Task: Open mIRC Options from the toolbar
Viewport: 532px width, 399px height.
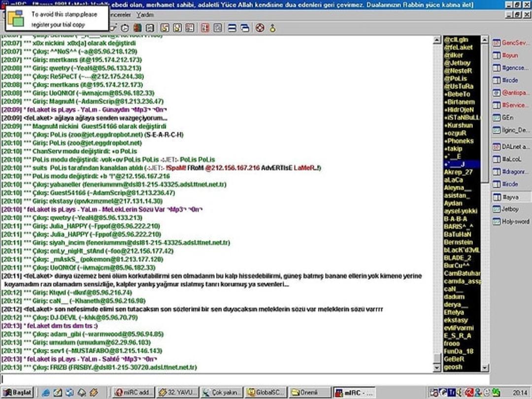Action: coord(125,28)
